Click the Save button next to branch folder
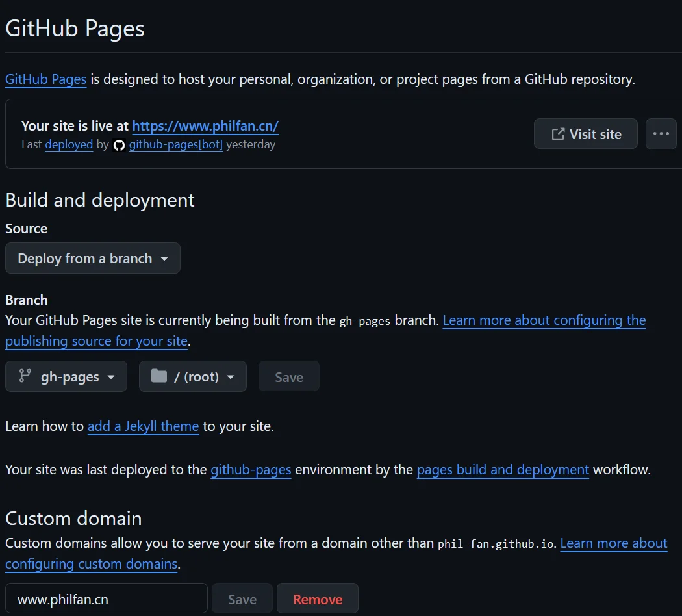 pyautogui.click(x=289, y=377)
